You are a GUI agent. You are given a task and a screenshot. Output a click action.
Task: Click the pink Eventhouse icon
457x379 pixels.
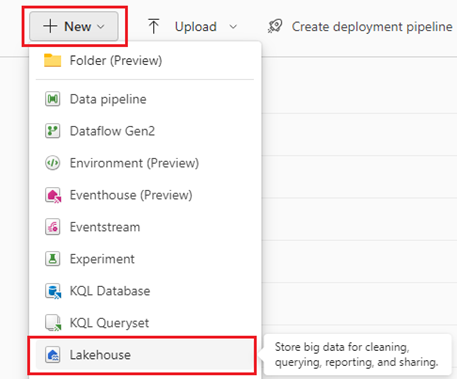point(53,195)
